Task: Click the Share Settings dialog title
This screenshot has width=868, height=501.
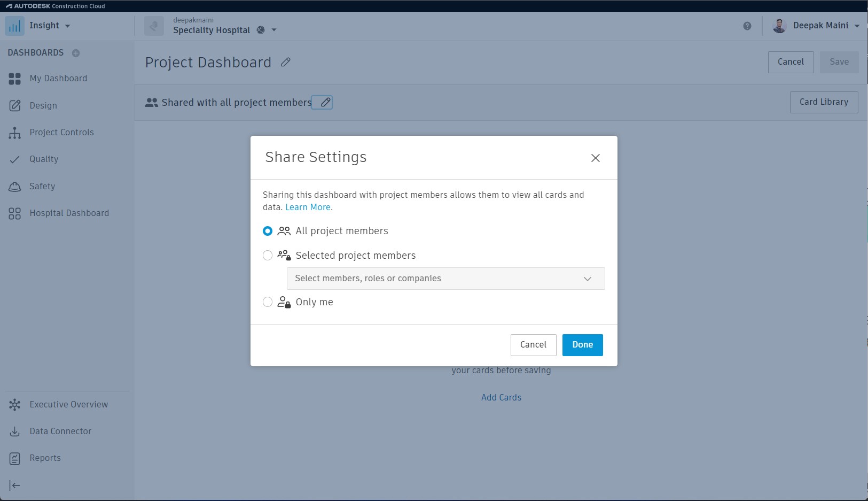Action: (316, 157)
